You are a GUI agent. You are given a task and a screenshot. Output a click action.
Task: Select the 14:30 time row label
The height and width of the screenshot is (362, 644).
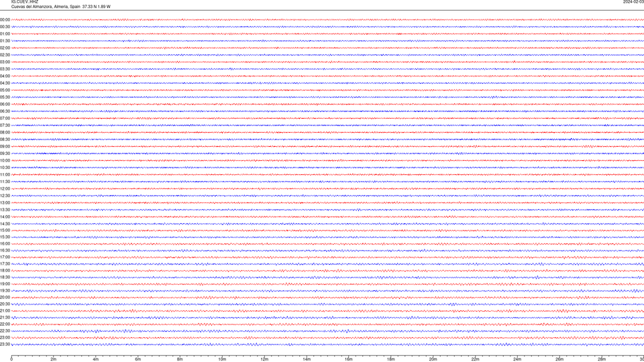click(x=5, y=224)
